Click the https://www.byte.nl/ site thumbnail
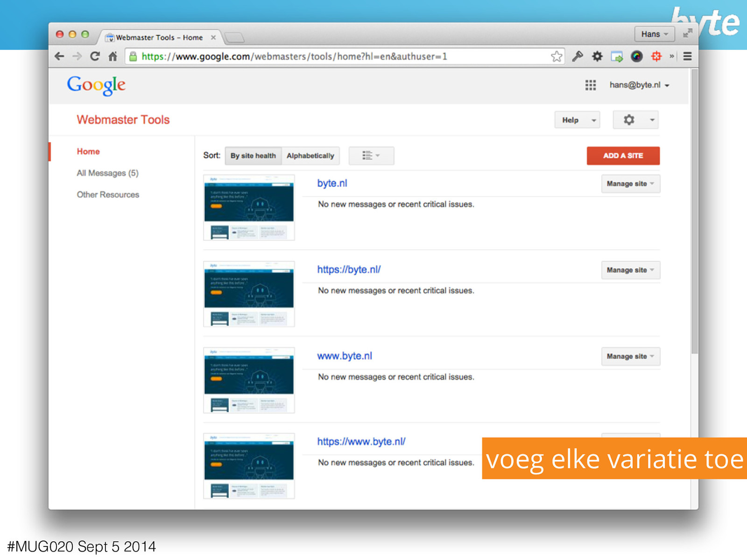This screenshot has height=560, width=747. pos(249,466)
